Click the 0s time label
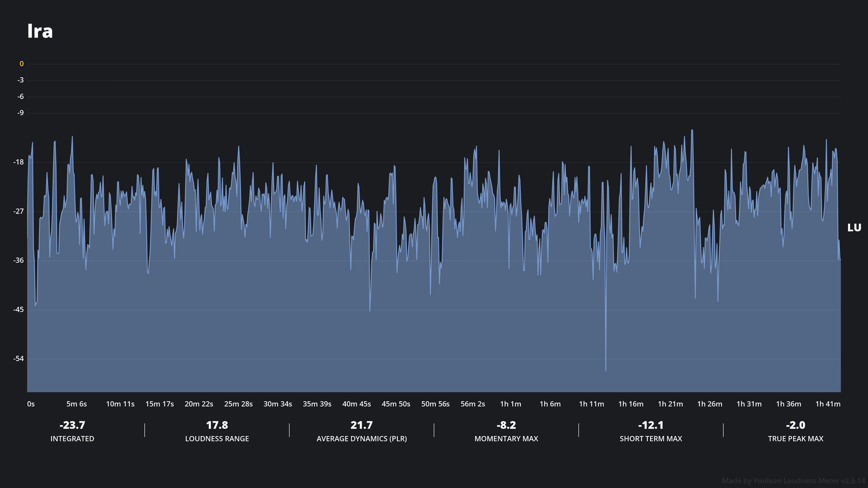This screenshot has height=488, width=868. click(x=31, y=404)
